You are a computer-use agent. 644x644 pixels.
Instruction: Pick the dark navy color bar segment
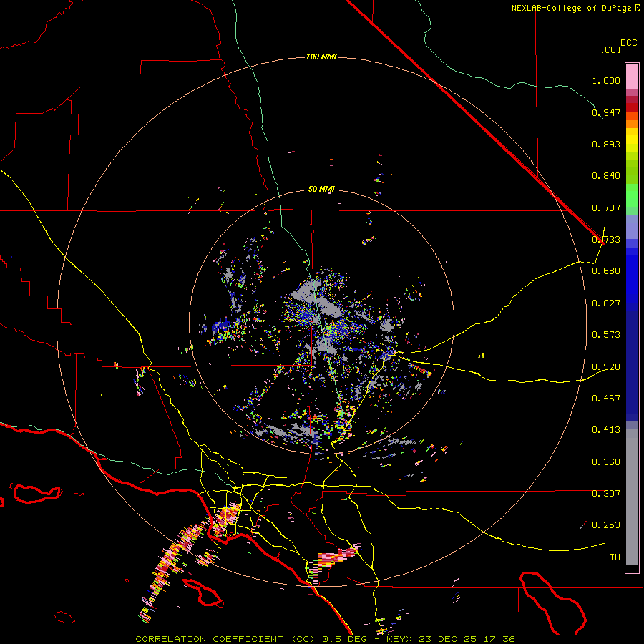click(x=632, y=366)
